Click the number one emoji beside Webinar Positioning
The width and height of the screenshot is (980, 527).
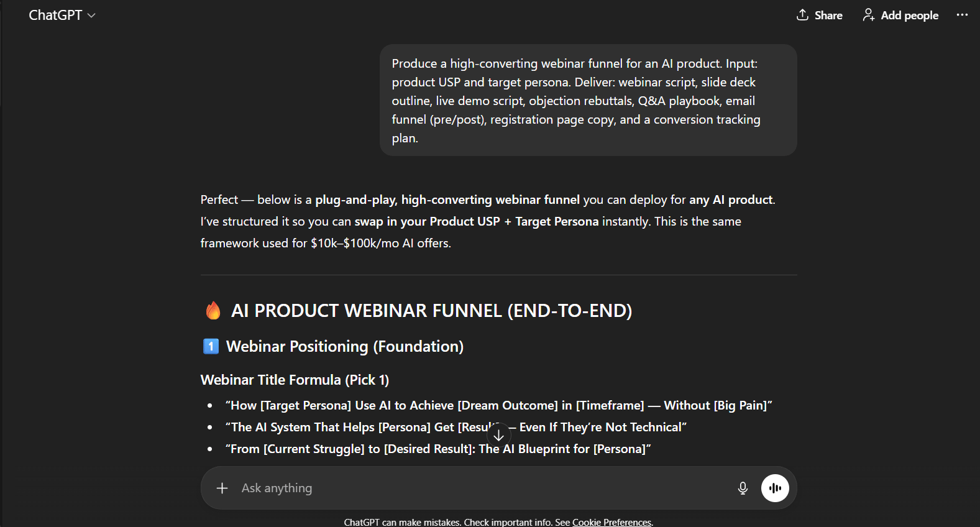tap(211, 346)
